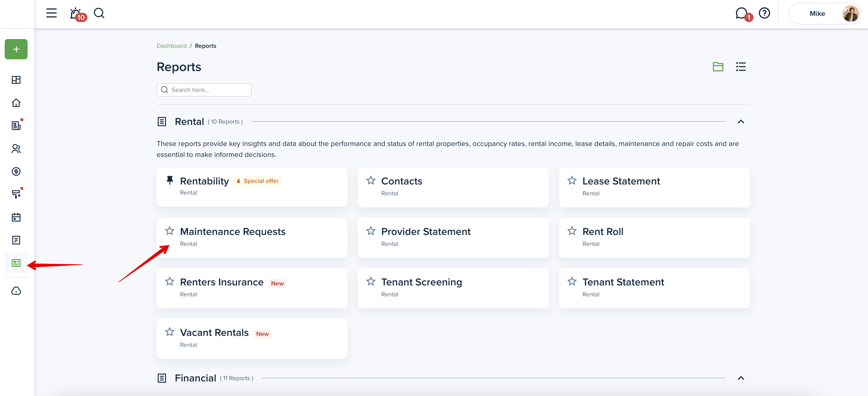Star the Maintenance Requests report

tap(169, 231)
